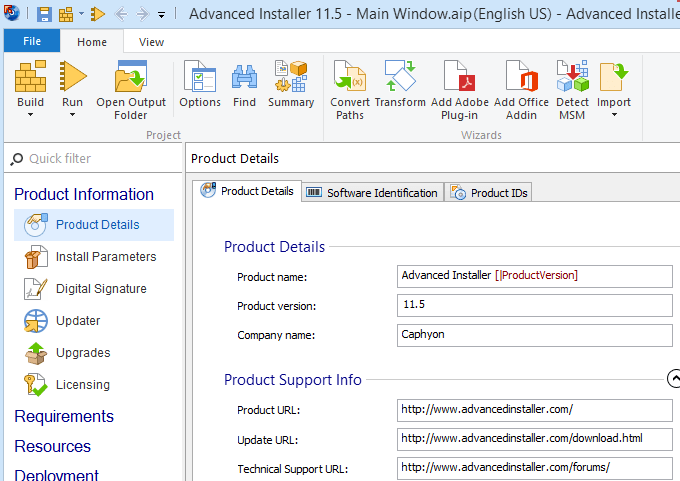680x481 pixels.
Task: Open the File menu
Action: coord(32,42)
